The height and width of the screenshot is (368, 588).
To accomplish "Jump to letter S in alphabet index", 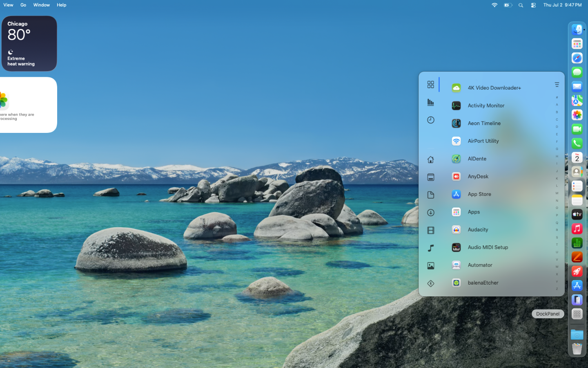I will [557, 237].
